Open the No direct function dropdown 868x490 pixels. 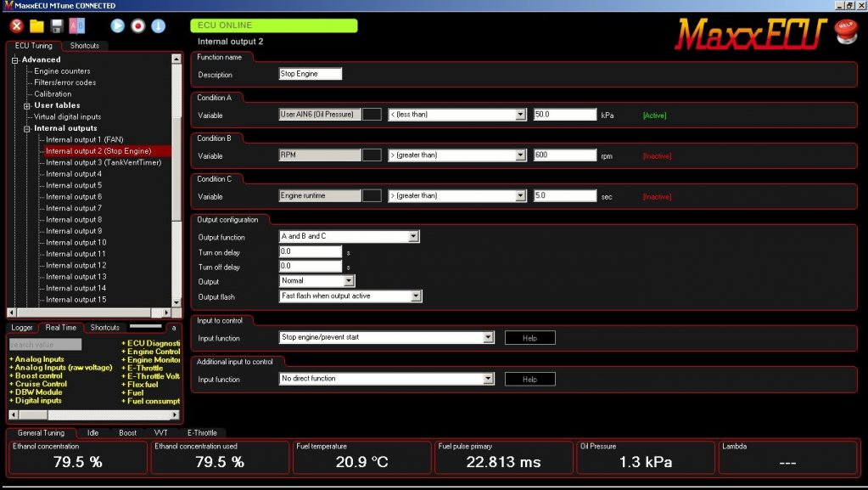click(488, 379)
